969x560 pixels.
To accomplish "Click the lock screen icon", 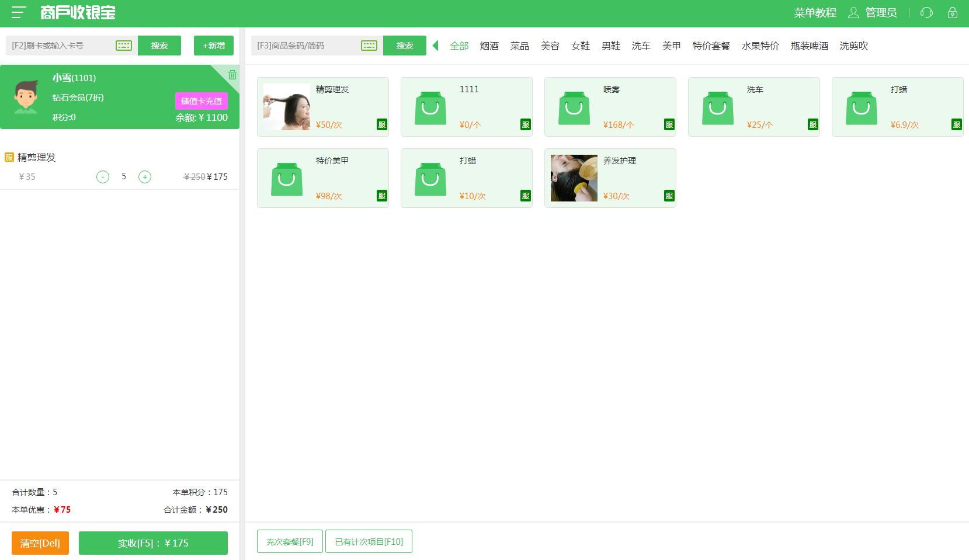I will (953, 13).
